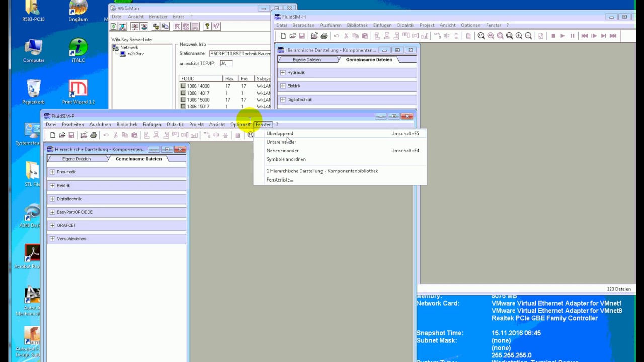Screen dimensions: 644x362
Task: Choose Untereinander in Fenster menu
Action: pos(340,142)
